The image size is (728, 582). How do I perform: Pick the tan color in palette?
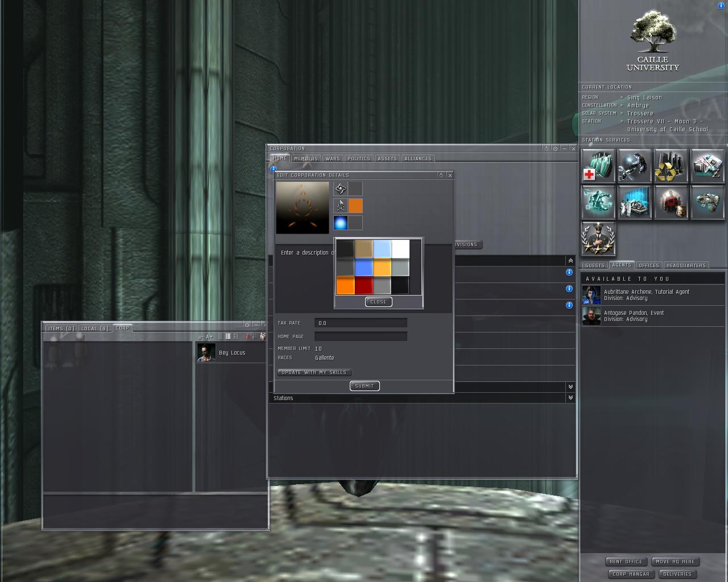[364, 249]
